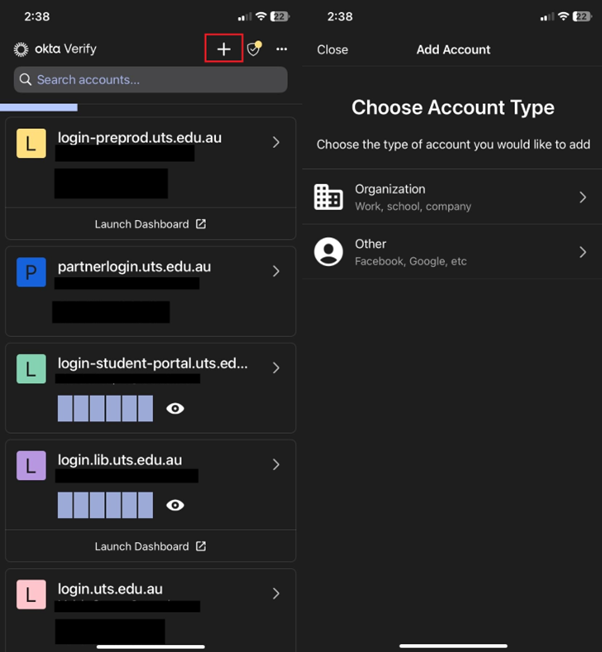Expand login.lib.uts.edu.au chevron
The width and height of the screenshot is (602, 652).
click(276, 464)
